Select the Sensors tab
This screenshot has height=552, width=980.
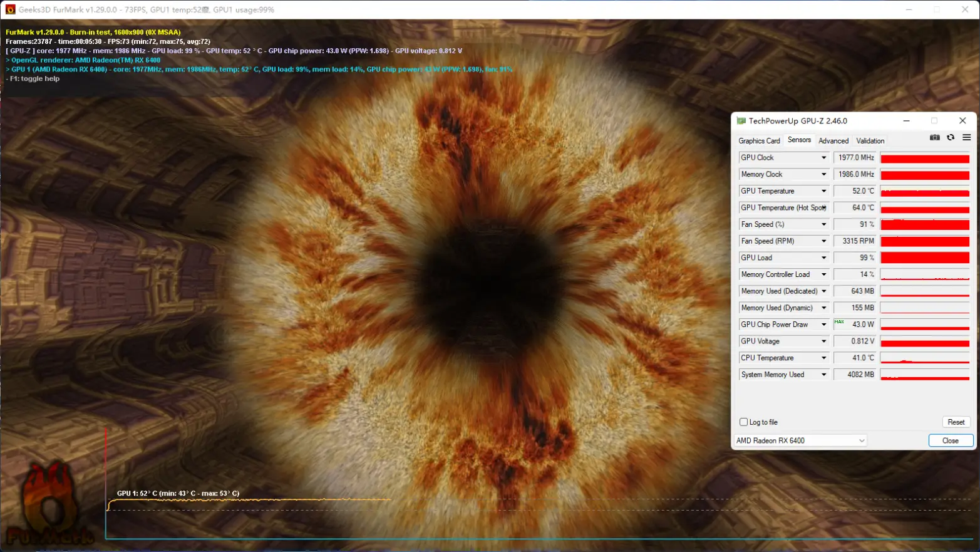tap(799, 140)
